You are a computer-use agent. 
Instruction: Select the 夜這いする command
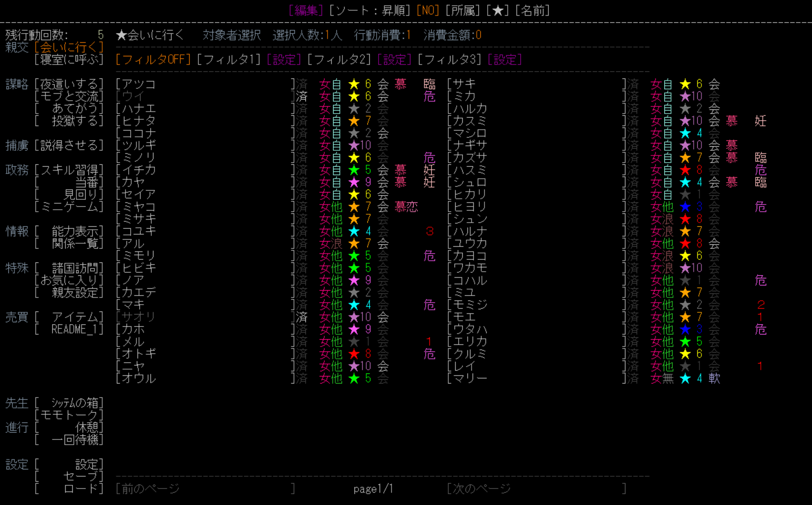(x=69, y=84)
